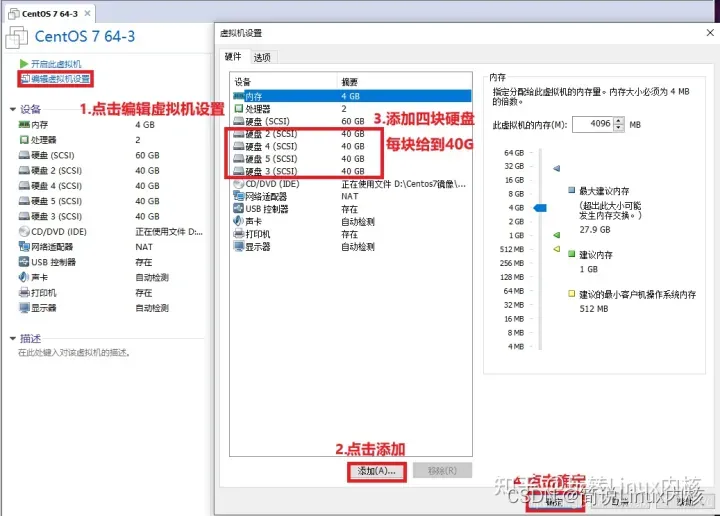The height and width of the screenshot is (516, 720).
Task: Click the display icon in the dialog list
Action: [238, 246]
